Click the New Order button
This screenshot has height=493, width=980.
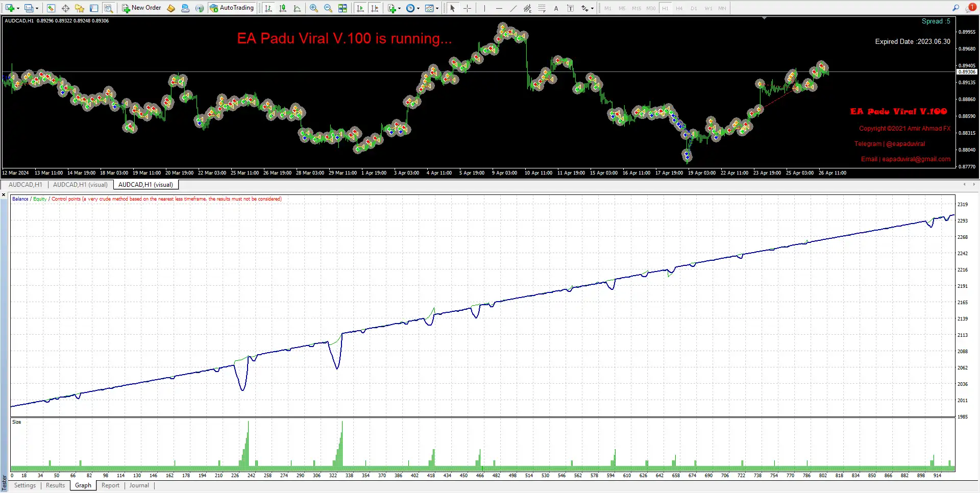pos(141,8)
